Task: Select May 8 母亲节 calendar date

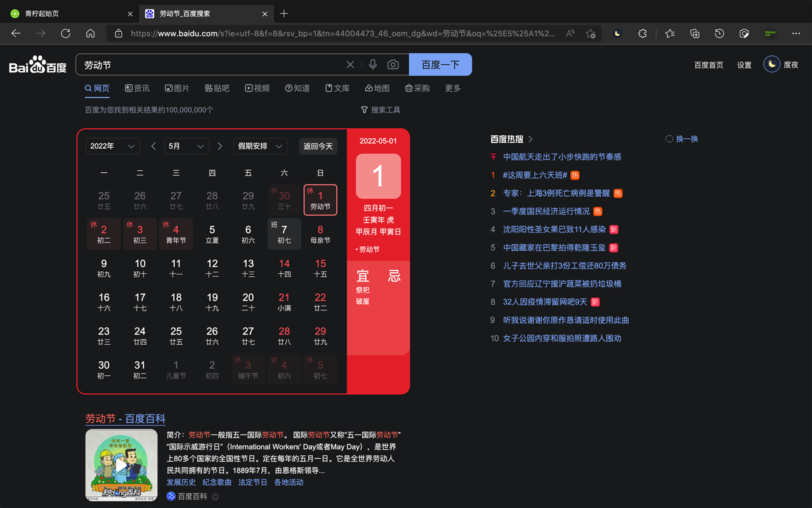Action: click(x=320, y=234)
